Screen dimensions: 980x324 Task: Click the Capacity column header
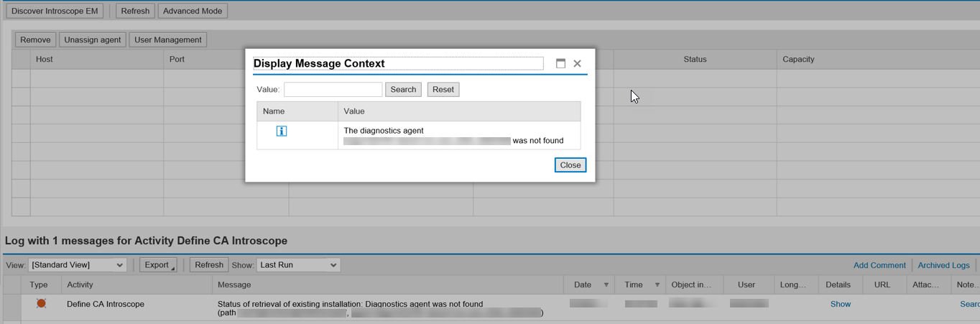pyautogui.click(x=878, y=59)
